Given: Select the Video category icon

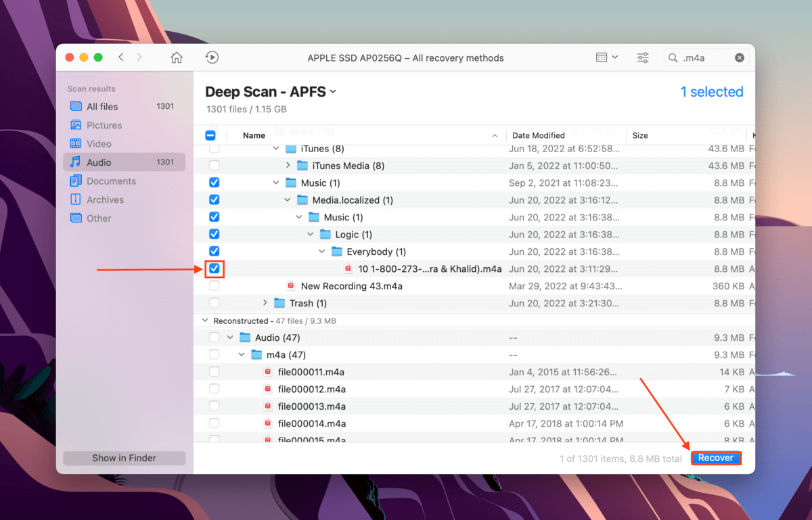Looking at the screenshot, I should pos(76,144).
